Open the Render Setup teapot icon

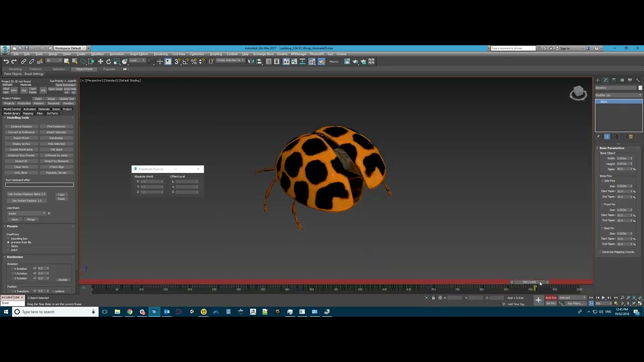coord(348,61)
